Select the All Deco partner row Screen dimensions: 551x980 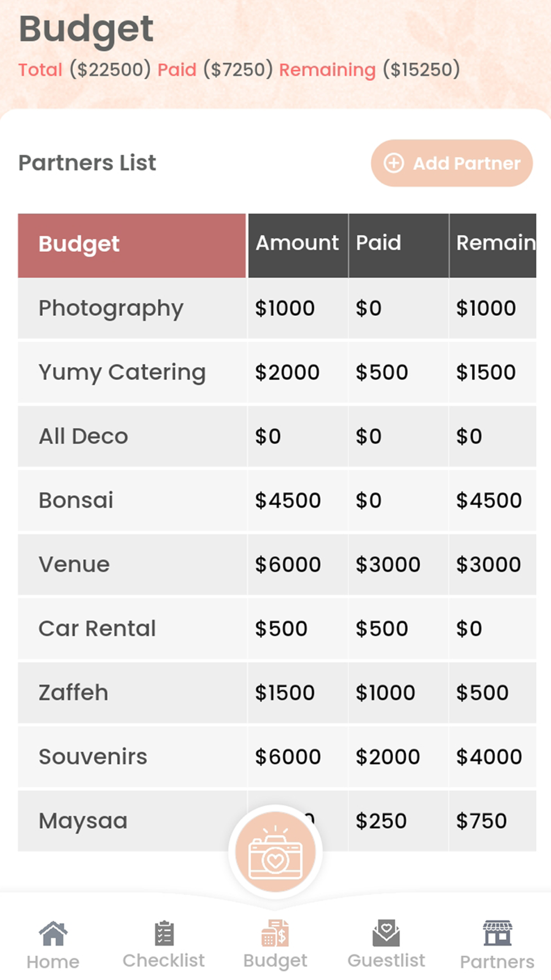tap(277, 437)
